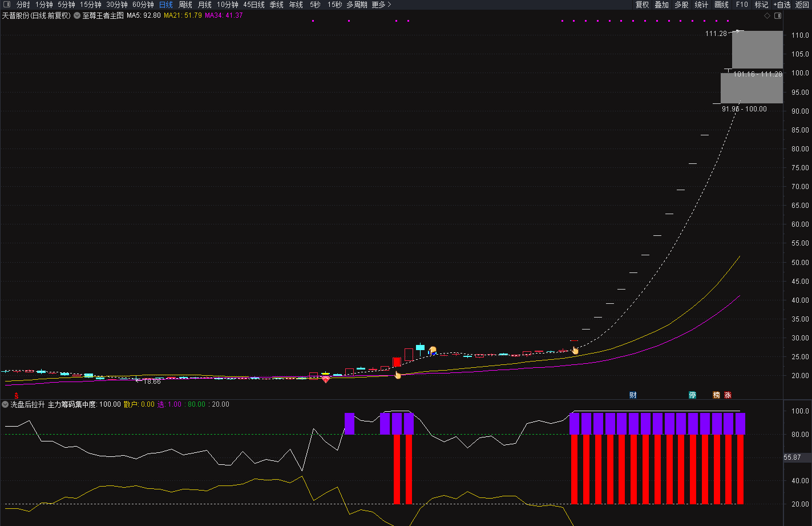Switch to the 周线 weekly period tab

185,5
